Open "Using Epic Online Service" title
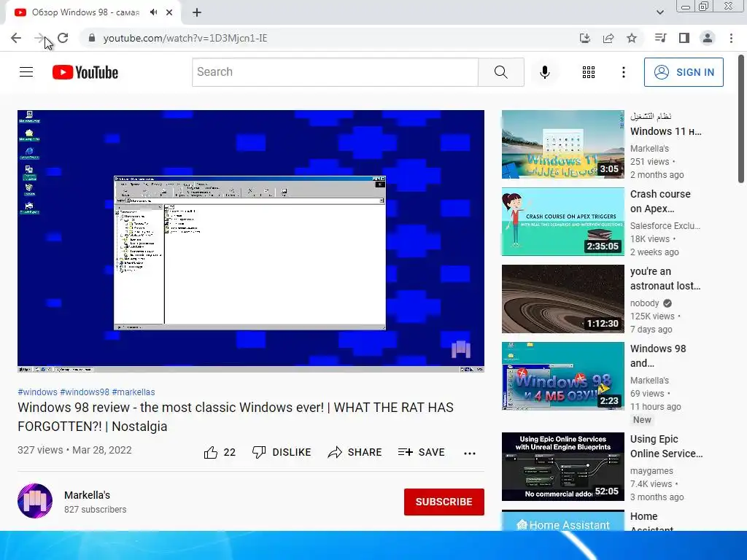The image size is (747, 560). click(666, 446)
